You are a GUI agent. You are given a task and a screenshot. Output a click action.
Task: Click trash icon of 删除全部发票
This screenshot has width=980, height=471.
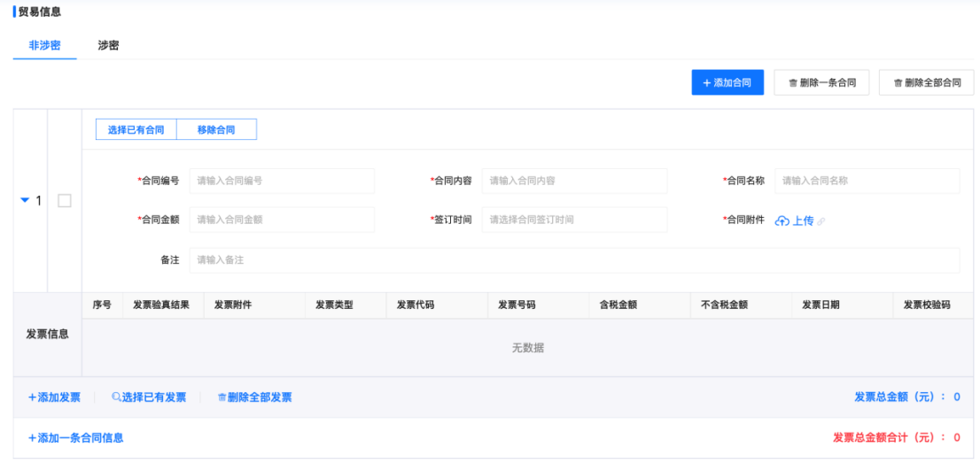coord(222,398)
